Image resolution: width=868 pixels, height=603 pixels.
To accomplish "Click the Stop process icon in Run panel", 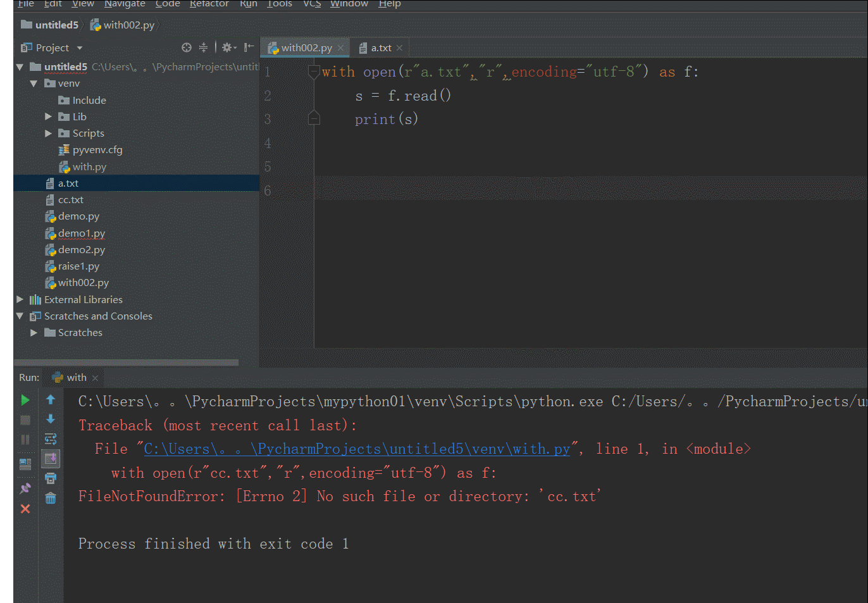I will click(25, 420).
